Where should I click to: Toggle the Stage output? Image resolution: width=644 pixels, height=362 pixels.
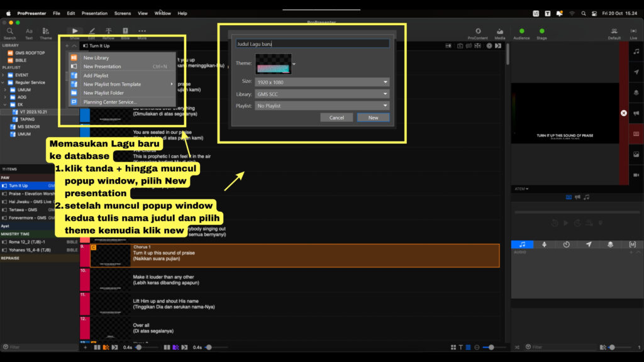tap(541, 33)
